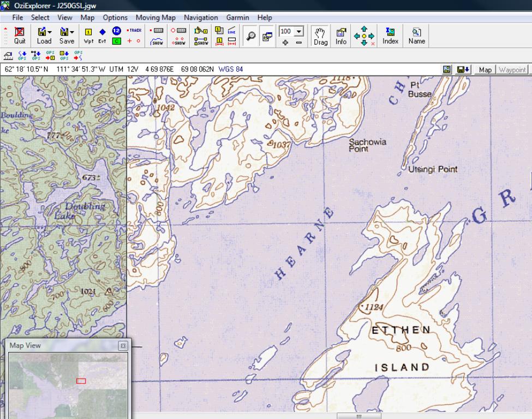Click the rectangle measure icon with red arrows

tap(232, 41)
